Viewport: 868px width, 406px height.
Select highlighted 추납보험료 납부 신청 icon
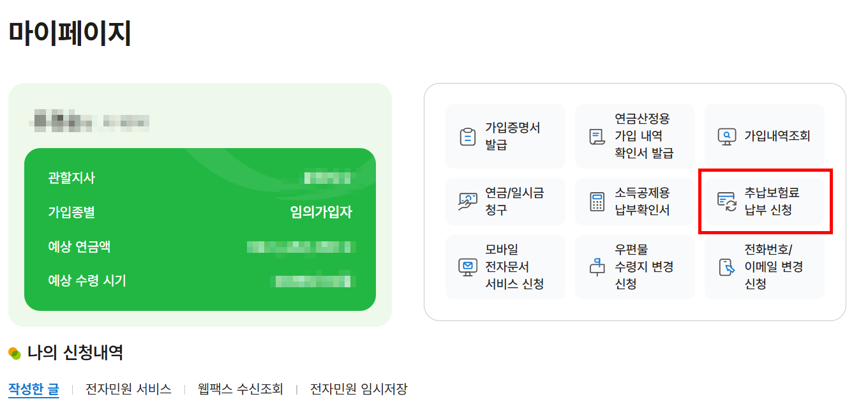point(764,201)
